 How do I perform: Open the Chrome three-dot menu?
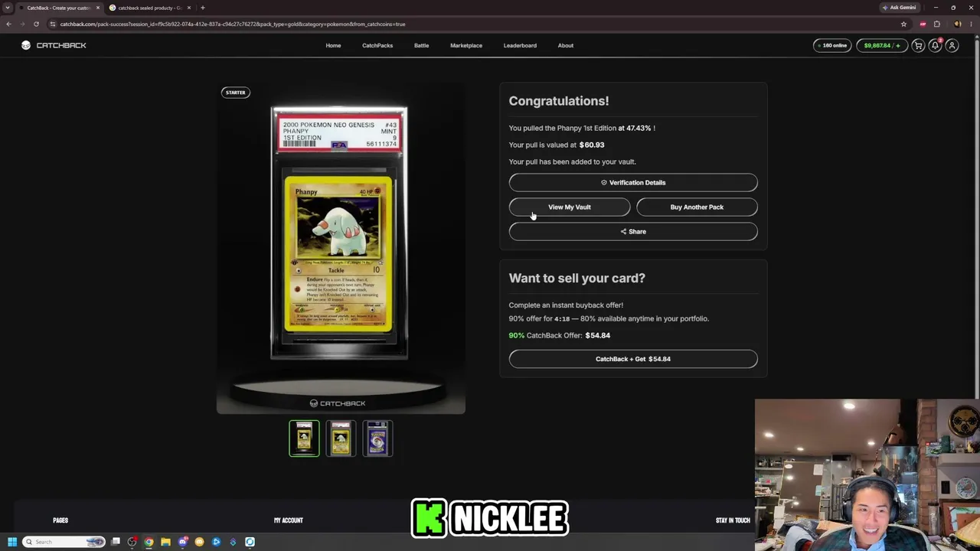point(971,24)
